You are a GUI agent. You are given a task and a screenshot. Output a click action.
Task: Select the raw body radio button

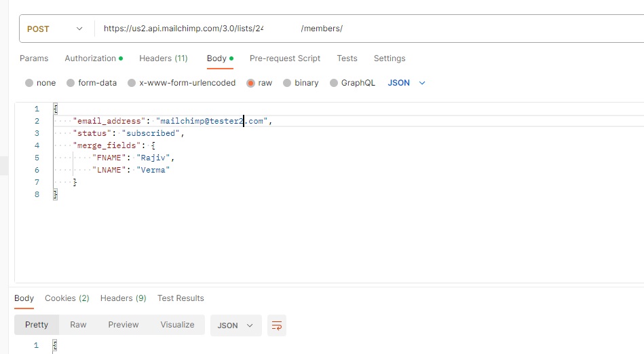tap(250, 83)
